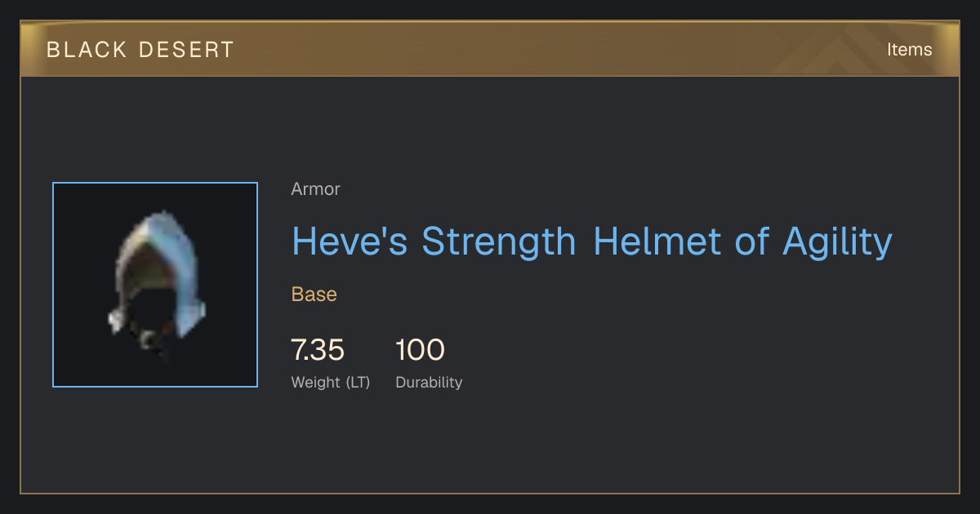Click the BLACK DESERT header title
The image size is (980, 514).
pyautogui.click(x=140, y=50)
